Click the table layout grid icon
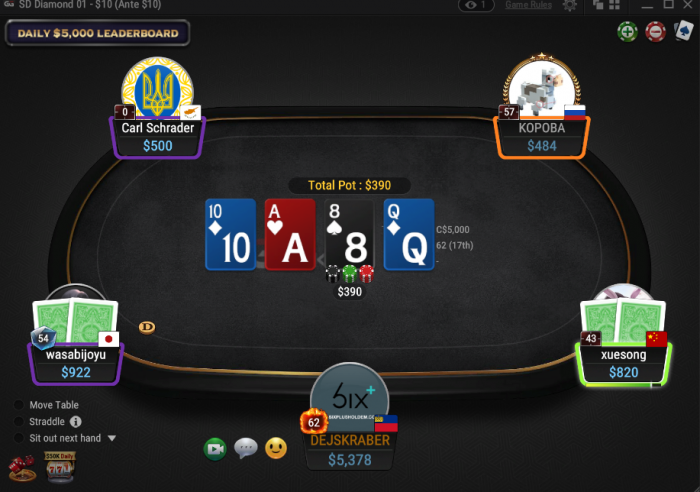This screenshot has height=492, width=700. 615,5
